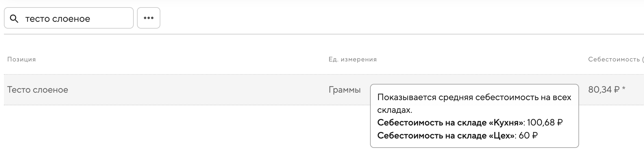The width and height of the screenshot is (644, 158).
Task: Click the asterisk next to 80,34 ₽
Action: (x=624, y=89)
